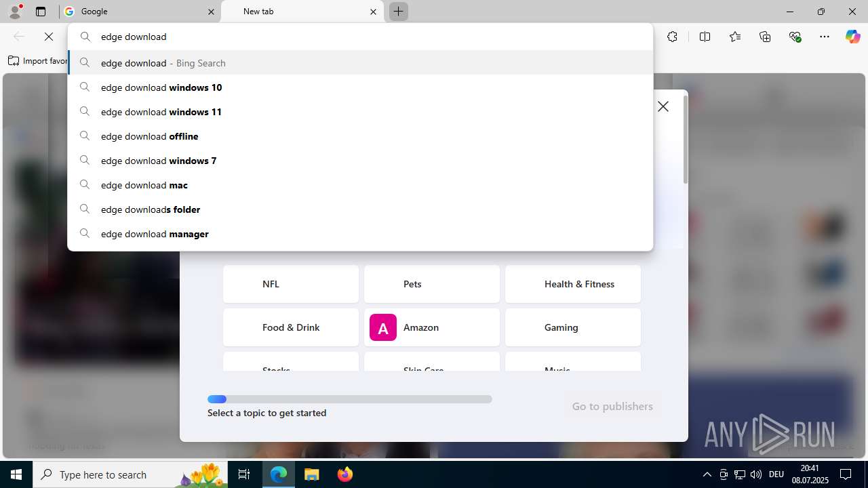Click the dialog vertical scrollbar
Screen dimensions: 868x488
pos(685,139)
